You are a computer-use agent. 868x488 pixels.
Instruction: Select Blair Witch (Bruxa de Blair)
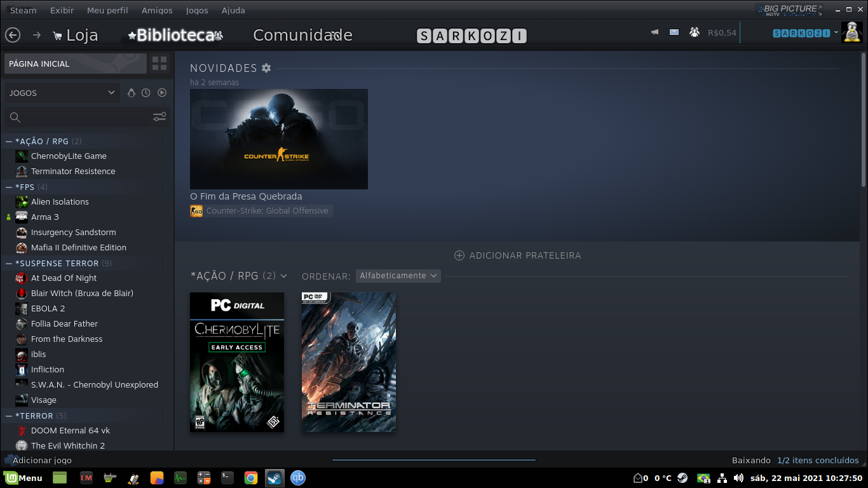click(82, 294)
